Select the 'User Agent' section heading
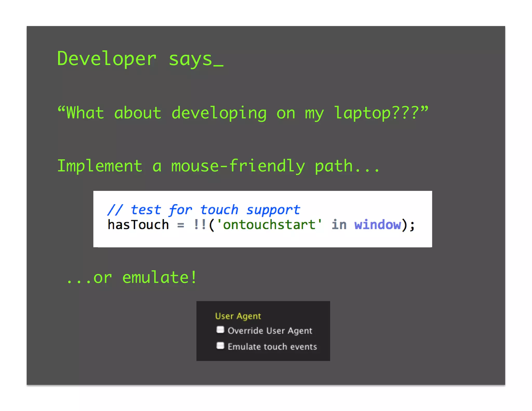532x411 pixels. [x=238, y=316]
